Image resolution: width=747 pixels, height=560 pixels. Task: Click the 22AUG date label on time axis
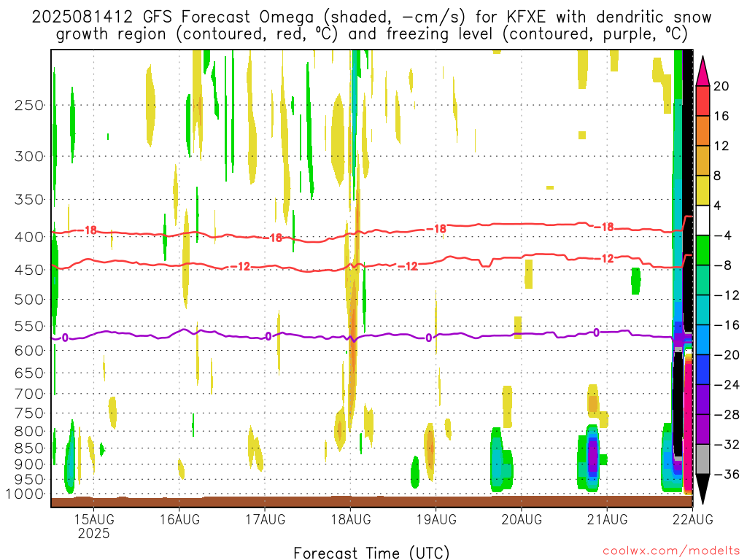click(x=693, y=519)
